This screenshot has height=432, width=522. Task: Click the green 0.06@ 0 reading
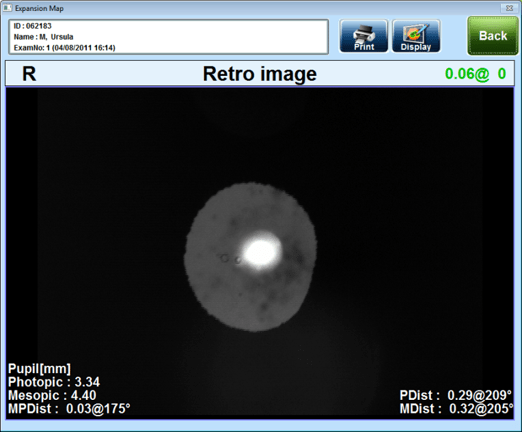476,74
